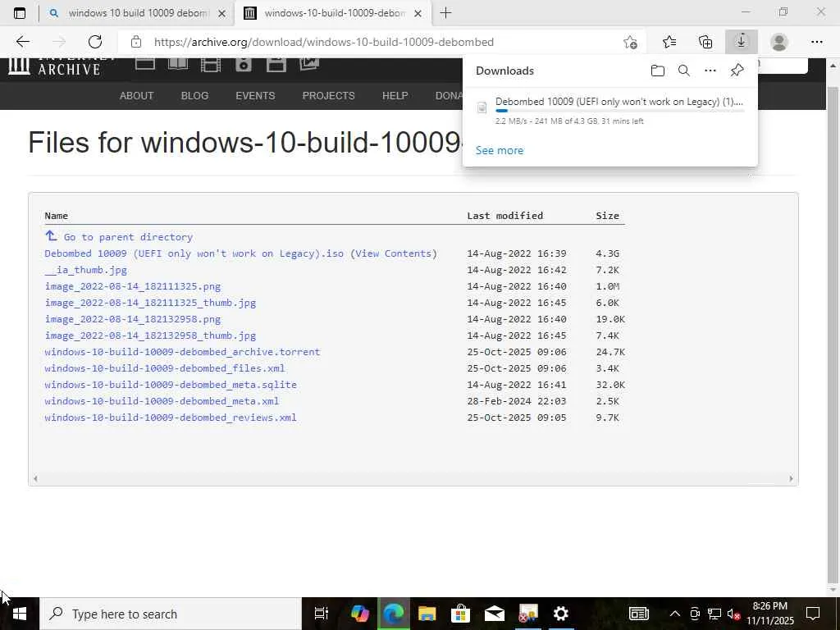The image size is (840, 630).
Task: Open more options in Downloads panel
Action: pyautogui.click(x=710, y=71)
